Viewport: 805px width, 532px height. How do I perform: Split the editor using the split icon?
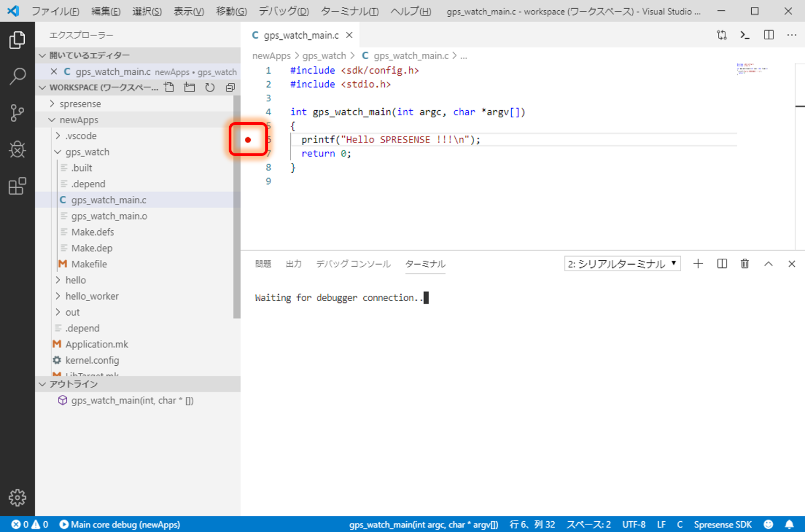point(769,35)
